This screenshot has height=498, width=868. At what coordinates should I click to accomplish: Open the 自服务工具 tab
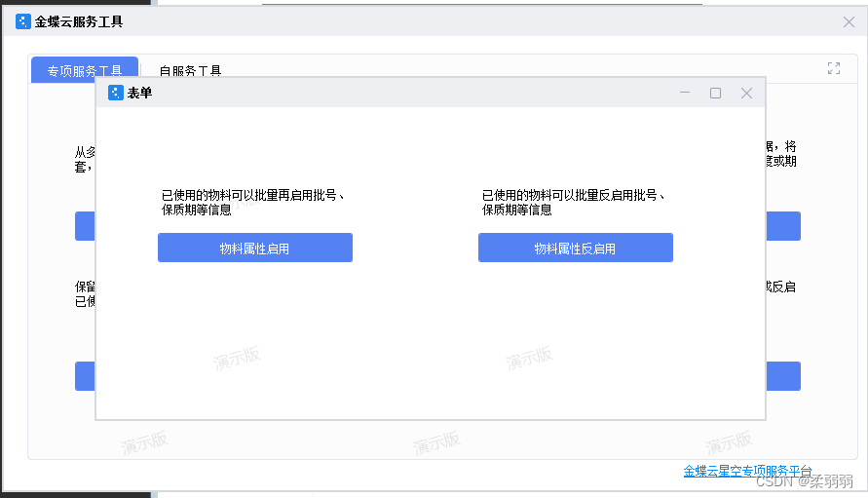(190, 71)
